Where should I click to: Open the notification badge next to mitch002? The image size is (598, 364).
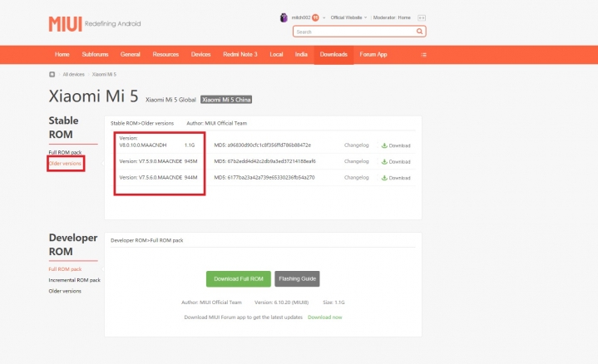315,17
